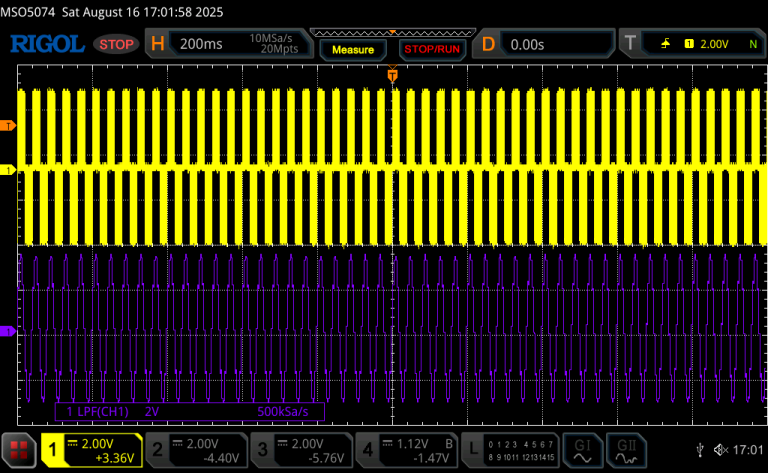Image resolution: width=768 pixels, height=473 pixels.
Task: Toggle the L logic analyzer channels panel
Action: 511,450
